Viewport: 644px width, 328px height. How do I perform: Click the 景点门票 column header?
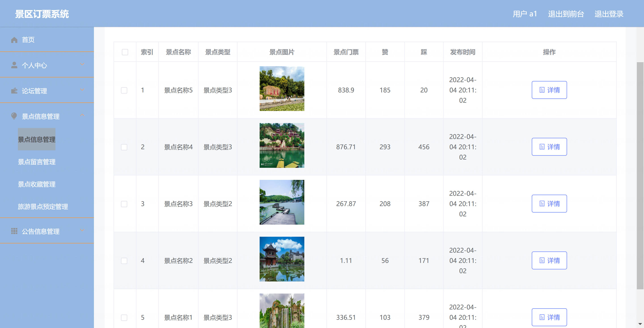point(346,52)
